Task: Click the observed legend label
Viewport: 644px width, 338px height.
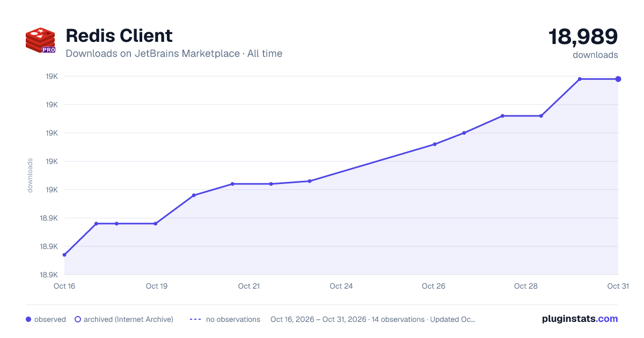Action: [50, 319]
